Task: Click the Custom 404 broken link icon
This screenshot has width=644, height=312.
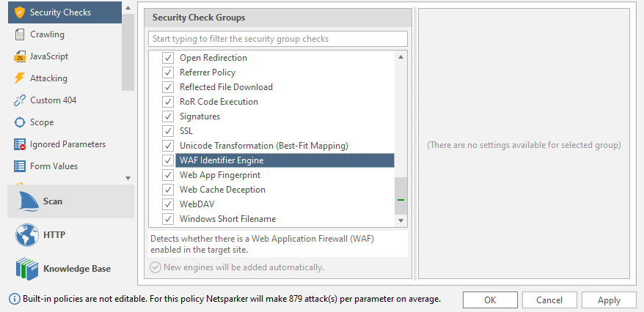Action: click(20, 100)
